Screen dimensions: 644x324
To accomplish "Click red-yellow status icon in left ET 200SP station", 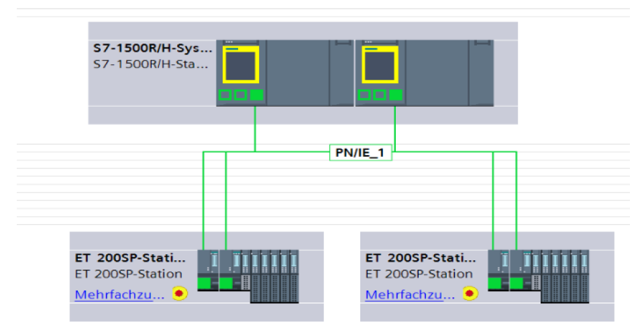I will point(180,294).
